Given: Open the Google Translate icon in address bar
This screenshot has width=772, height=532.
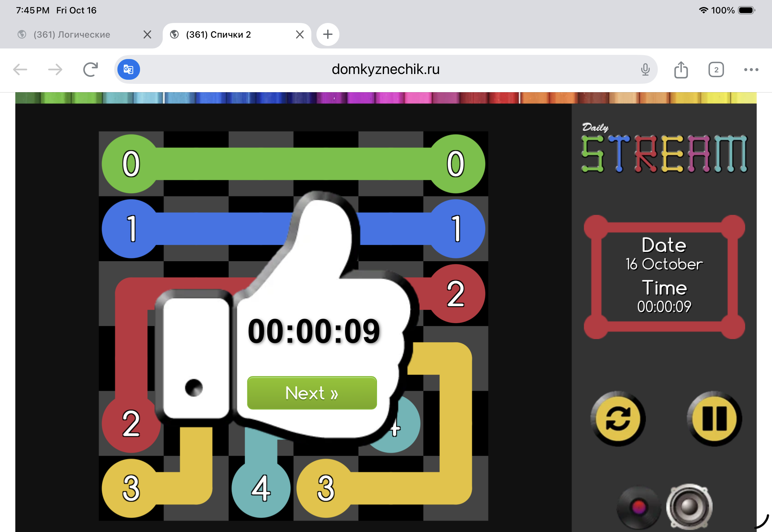Looking at the screenshot, I should [129, 69].
